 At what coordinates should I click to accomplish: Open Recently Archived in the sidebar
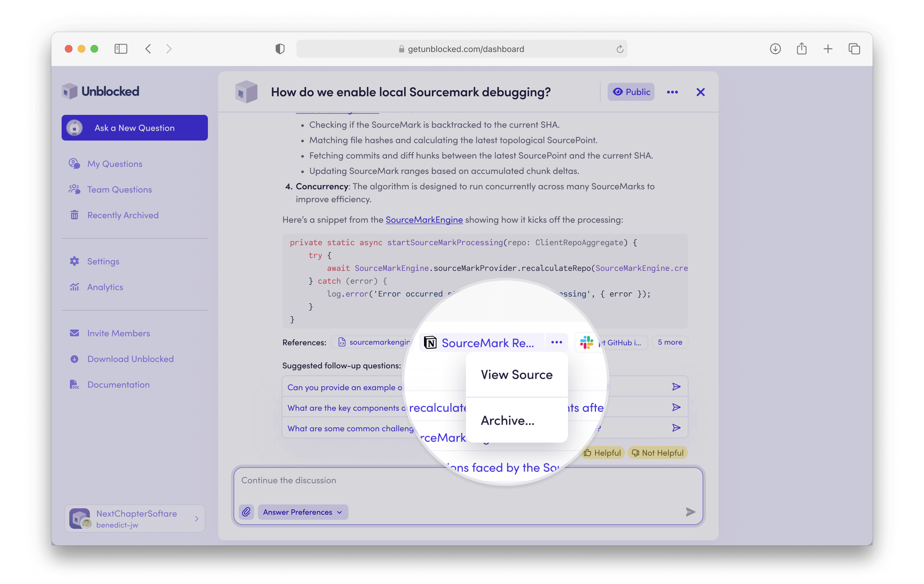click(123, 215)
